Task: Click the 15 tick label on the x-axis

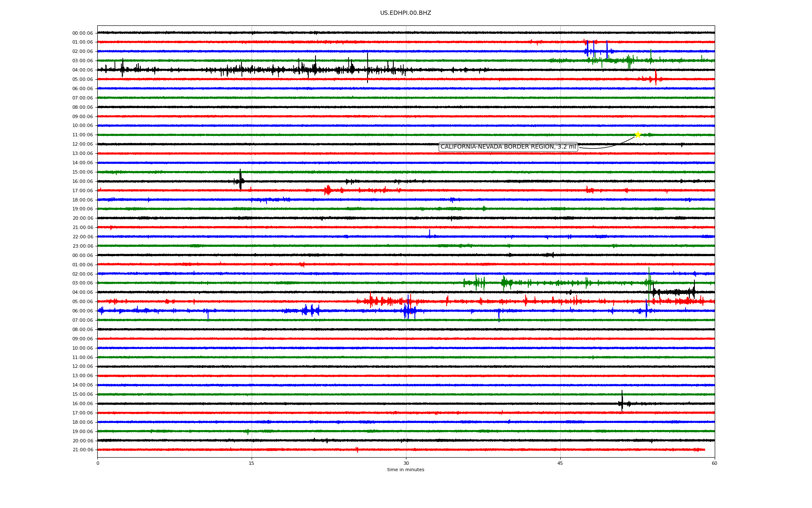Action: pyautogui.click(x=252, y=463)
